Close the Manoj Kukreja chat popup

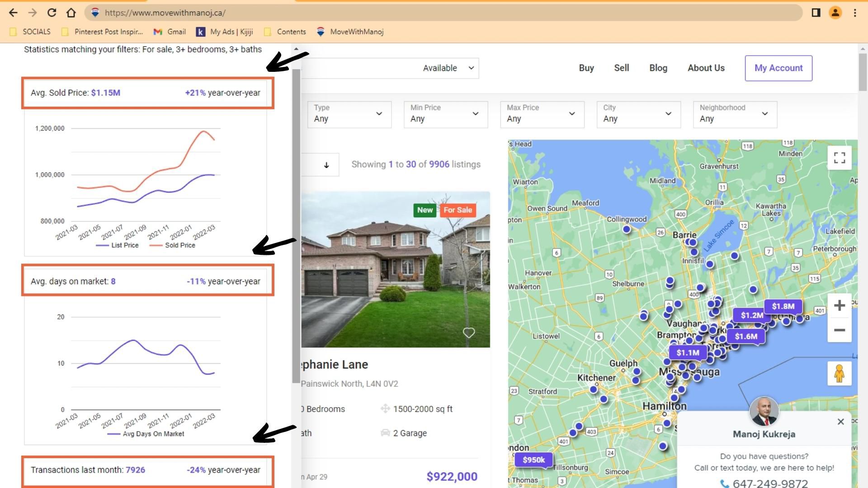(x=840, y=422)
